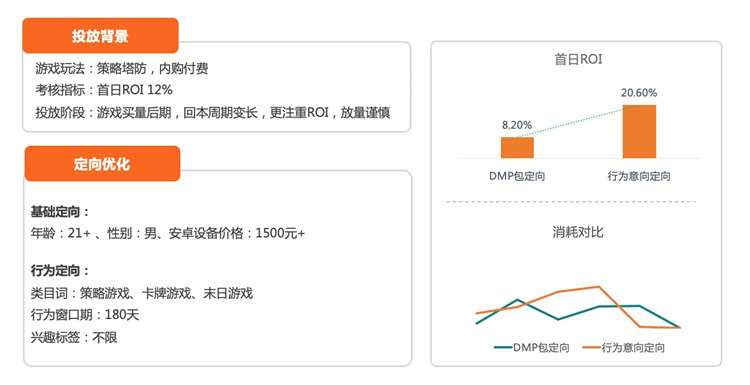This screenshot has width=750, height=385.
Task: Click the 首日ROI chart title
Action: (578, 59)
